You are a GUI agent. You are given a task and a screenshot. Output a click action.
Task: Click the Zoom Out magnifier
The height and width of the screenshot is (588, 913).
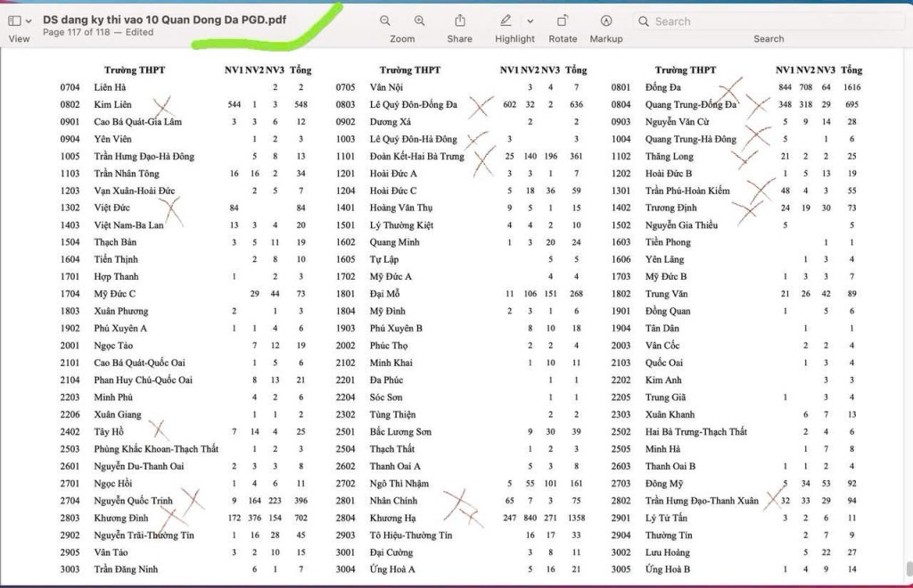pos(385,21)
